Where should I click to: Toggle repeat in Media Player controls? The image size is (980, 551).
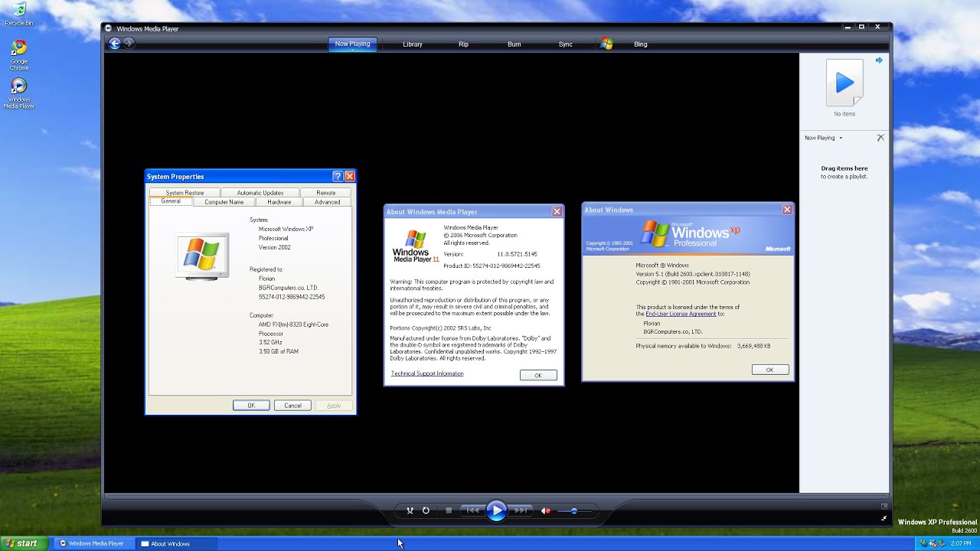pyautogui.click(x=426, y=510)
